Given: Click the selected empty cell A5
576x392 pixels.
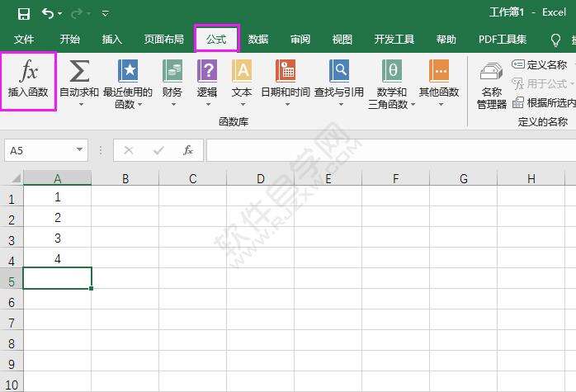Looking at the screenshot, I should point(57,278).
